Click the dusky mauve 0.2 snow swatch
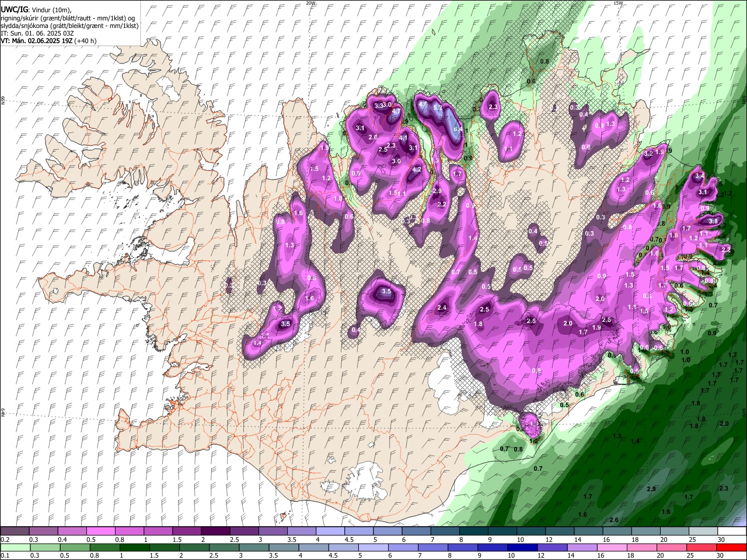The image size is (747, 560). click(x=15, y=531)
